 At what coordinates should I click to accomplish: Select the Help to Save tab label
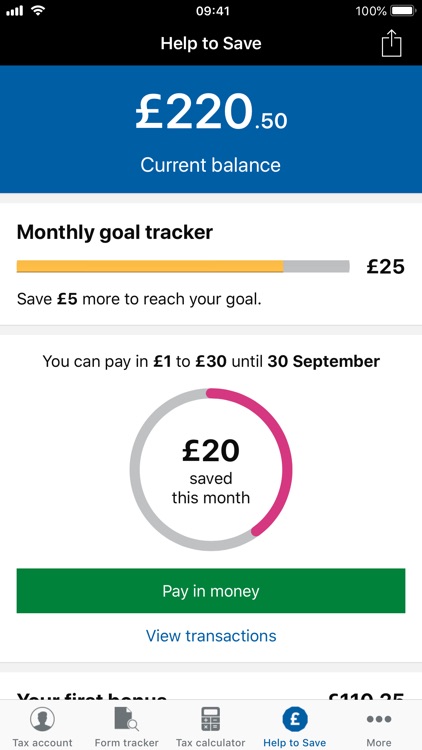coord(295,742)
